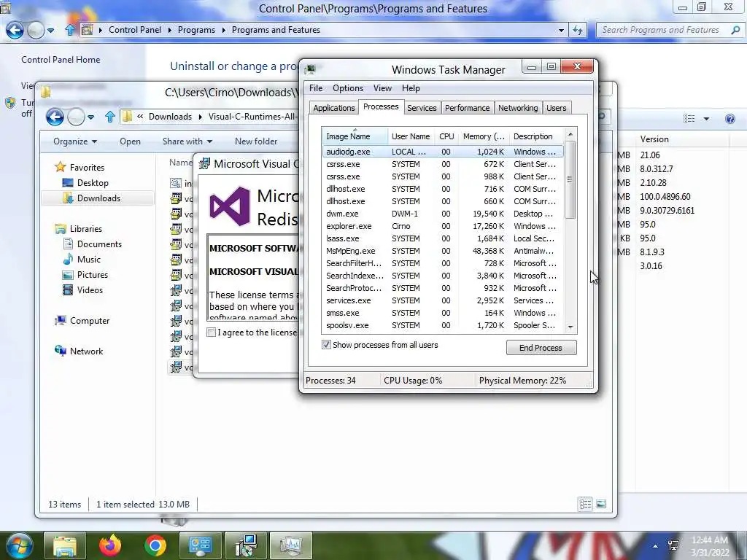Click the Start button
The image size is (747, 560).
[x=20, y=545]
